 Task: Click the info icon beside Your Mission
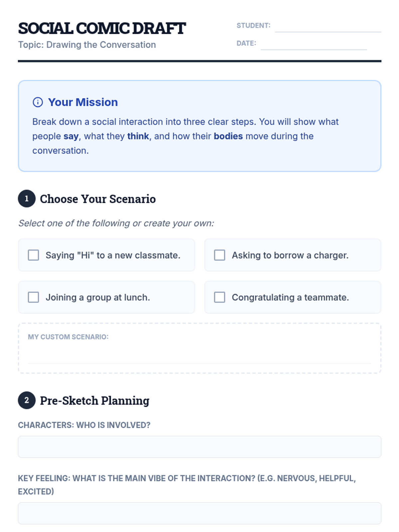coord(38,102)
